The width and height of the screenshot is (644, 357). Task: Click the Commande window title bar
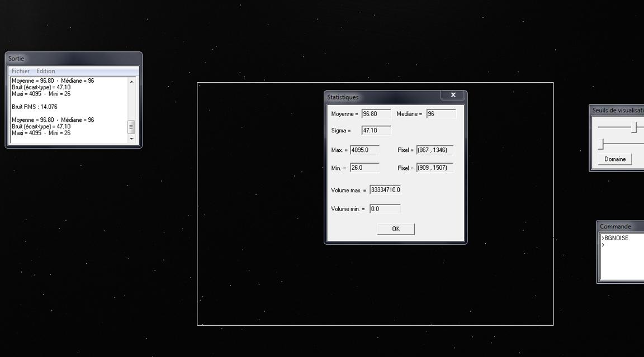[621, 226]
